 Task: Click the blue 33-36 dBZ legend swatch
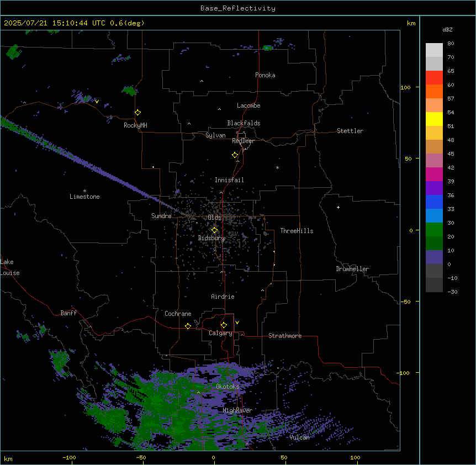point(434,202)
